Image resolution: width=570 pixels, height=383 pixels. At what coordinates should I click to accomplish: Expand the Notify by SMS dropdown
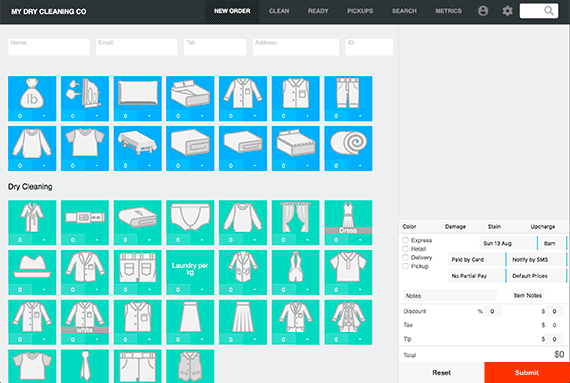(x=538, y=259)
